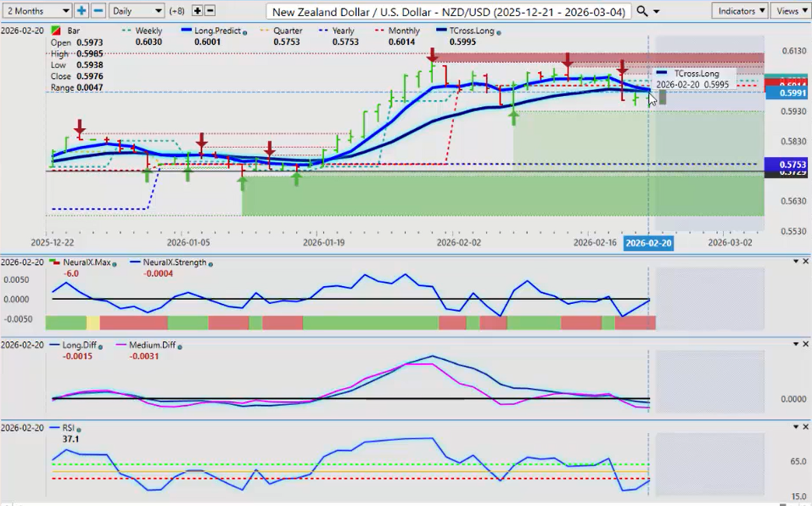Close the RSI indicator panel
The width and height of the screenshot is (812, 506).
click(x=805, y=426)
